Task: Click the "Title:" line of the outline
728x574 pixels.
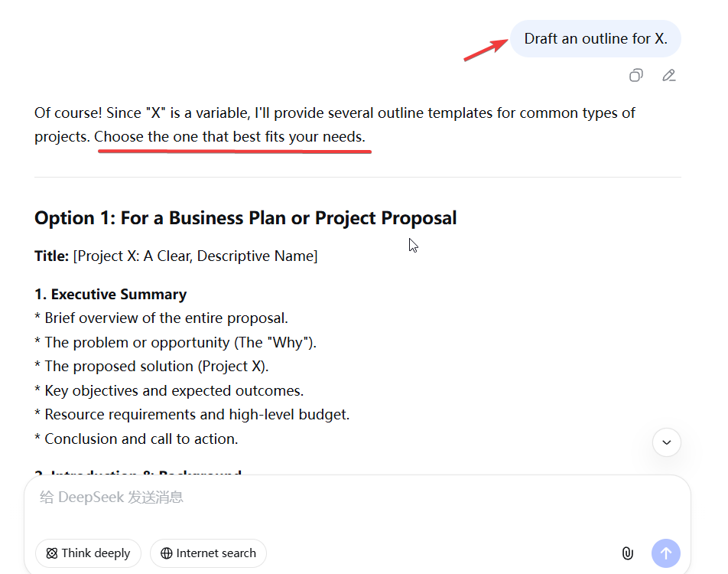Action: coord(176,256)
